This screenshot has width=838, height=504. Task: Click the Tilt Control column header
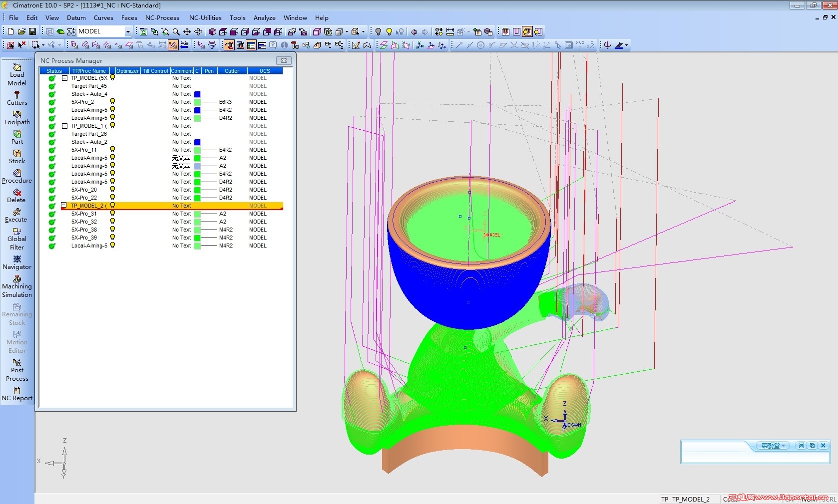tap(155, 71)
